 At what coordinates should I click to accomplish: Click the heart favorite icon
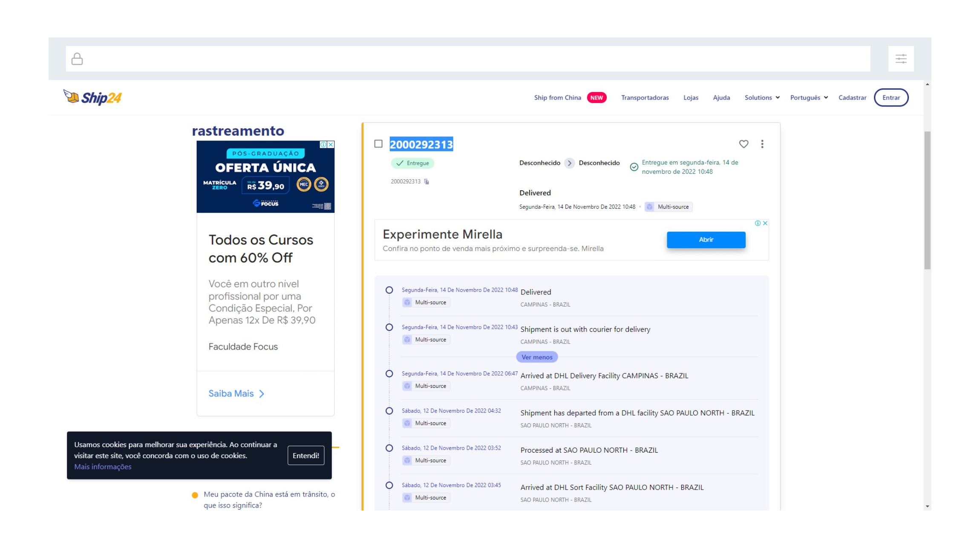(744, 144)
